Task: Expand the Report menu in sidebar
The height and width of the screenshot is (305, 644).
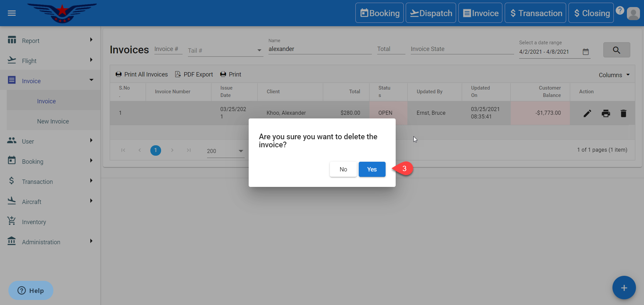Action: (50, 41)
